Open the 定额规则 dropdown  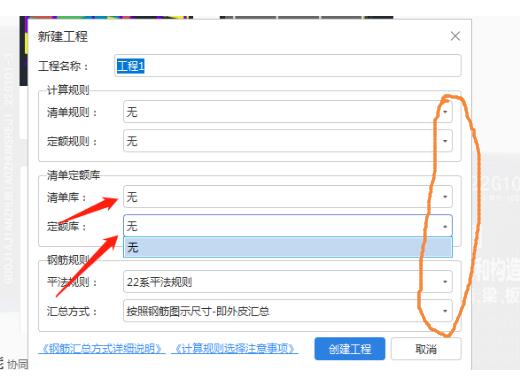click(288, 141)
